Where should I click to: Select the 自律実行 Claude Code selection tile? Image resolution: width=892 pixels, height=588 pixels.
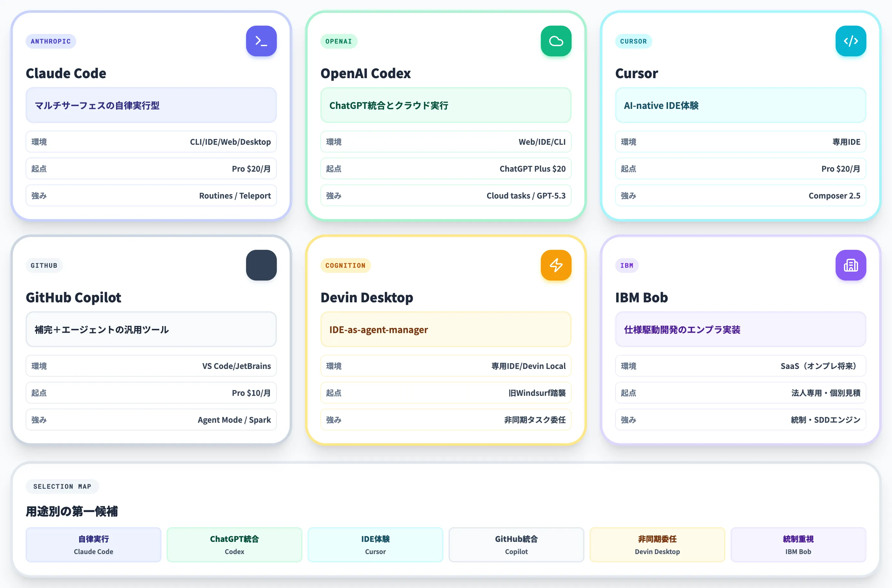94,545
